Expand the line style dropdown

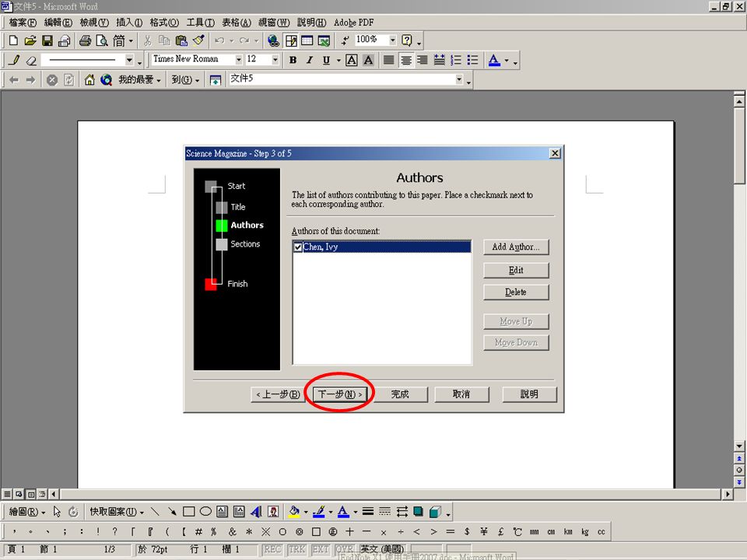pos(129,60)
